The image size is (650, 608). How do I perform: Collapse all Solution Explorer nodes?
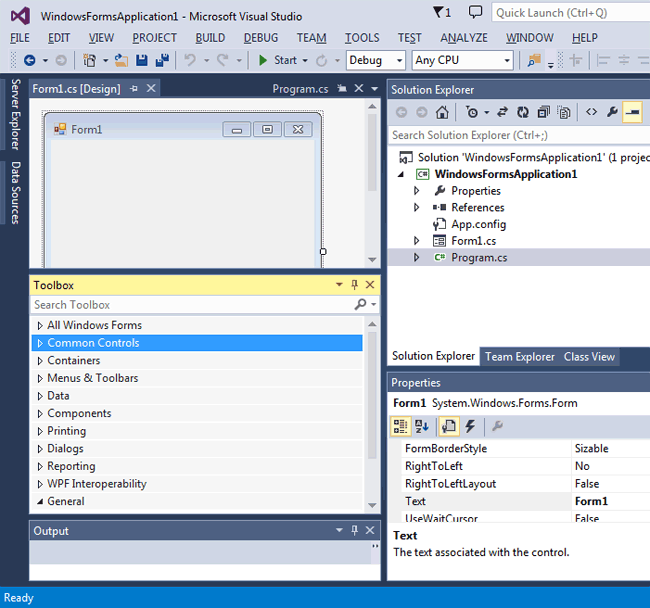pos(543,112)
